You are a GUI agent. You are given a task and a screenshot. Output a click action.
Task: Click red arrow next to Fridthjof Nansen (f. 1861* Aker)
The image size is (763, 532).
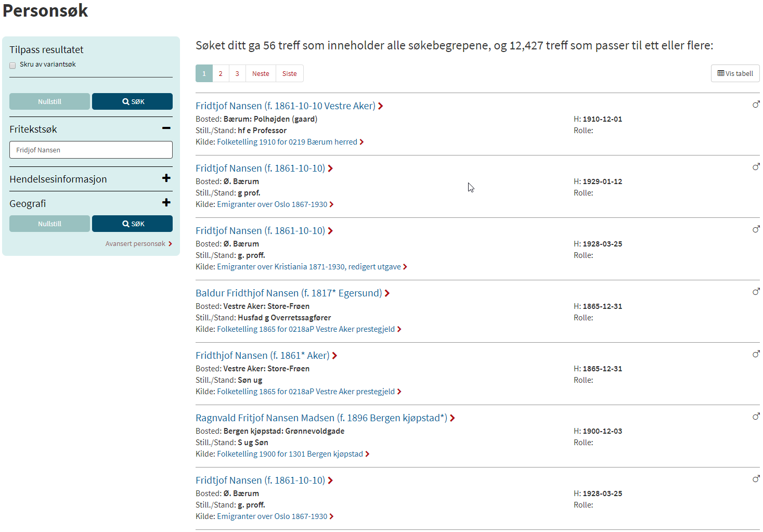point(334,356)
